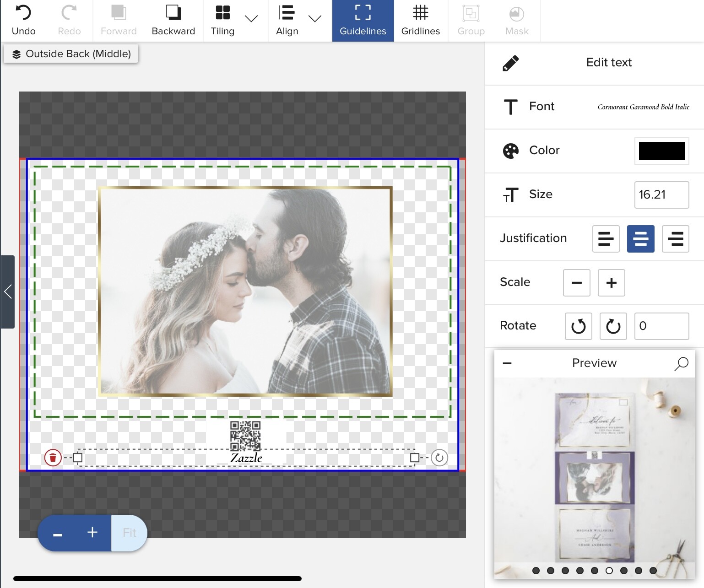Open the magnifier in the Preview panel

coord(681,363)
